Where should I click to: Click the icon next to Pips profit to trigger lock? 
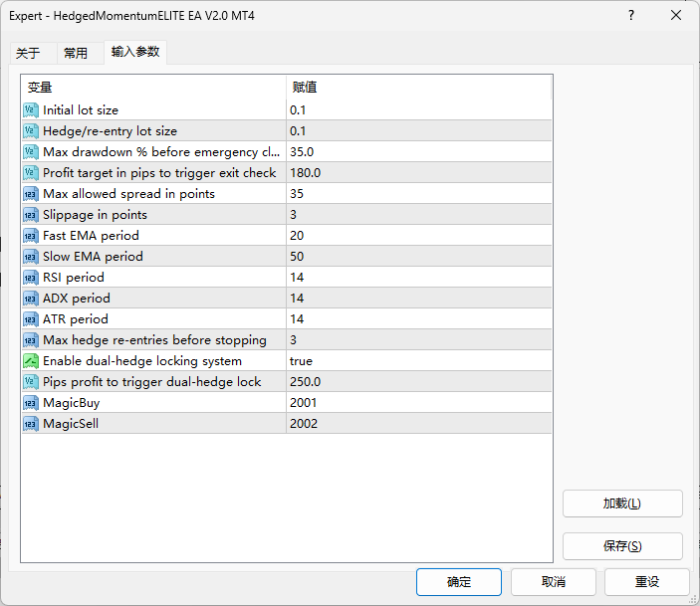[x=30, y=382]
